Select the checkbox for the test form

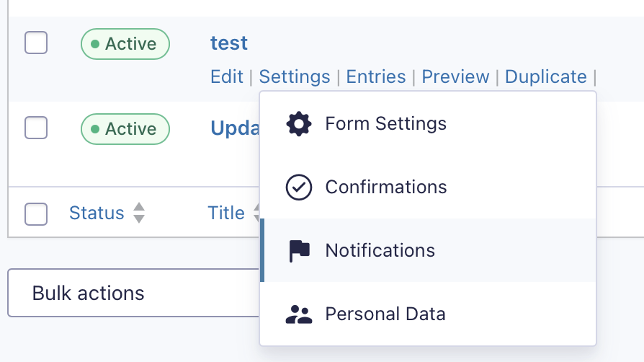pos(36,43)
